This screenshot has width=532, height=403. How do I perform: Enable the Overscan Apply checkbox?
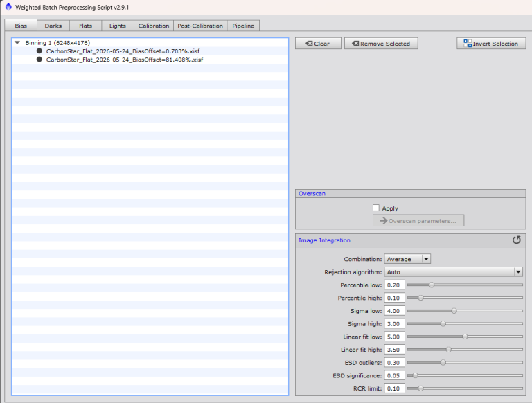tap(376, 208)
